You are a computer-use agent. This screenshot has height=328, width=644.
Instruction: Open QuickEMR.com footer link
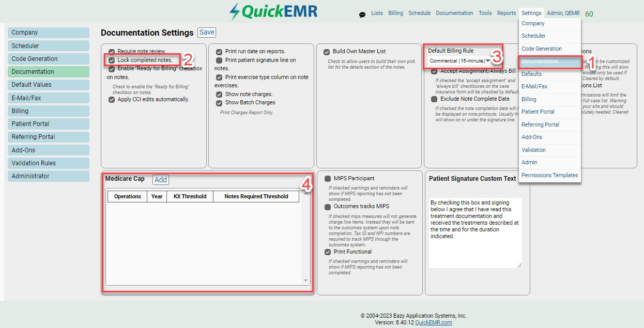433,322
